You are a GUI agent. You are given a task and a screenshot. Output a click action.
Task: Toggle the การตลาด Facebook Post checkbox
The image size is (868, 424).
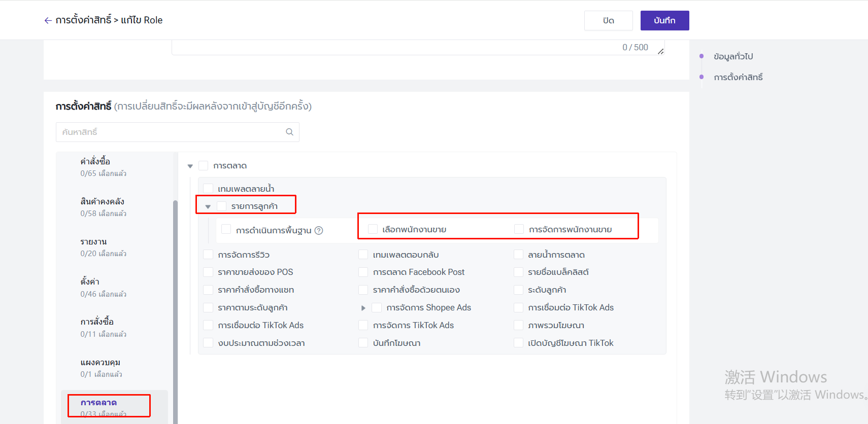[x=363, y=272]
